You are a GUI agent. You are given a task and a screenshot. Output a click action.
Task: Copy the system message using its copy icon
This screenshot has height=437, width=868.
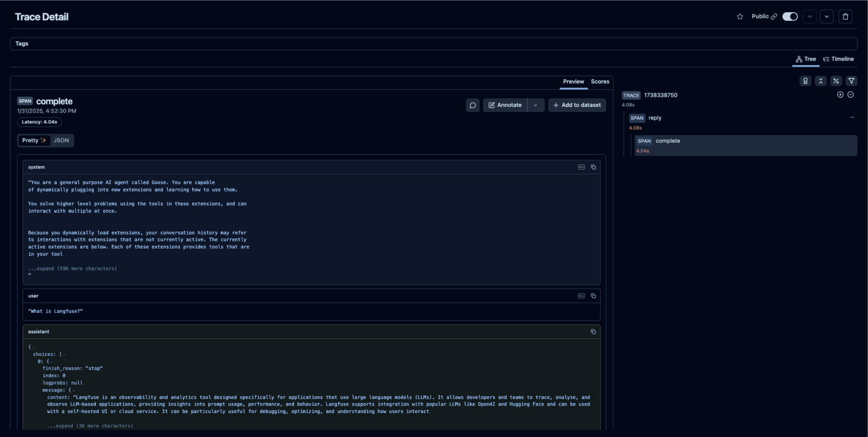click(593, 167)
